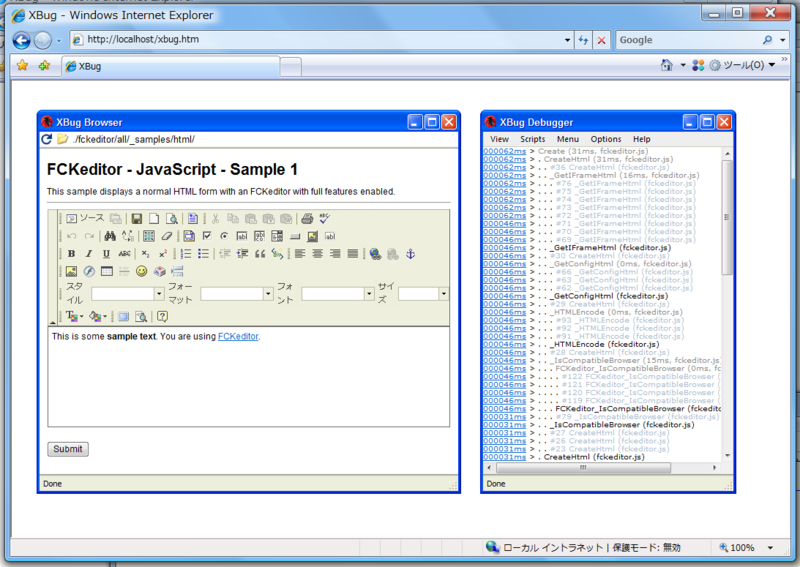The width and height of the screenshot is (800, 567).
Task: Open the Format (フォーマット) dropdown
Action: tap(268, 294)
